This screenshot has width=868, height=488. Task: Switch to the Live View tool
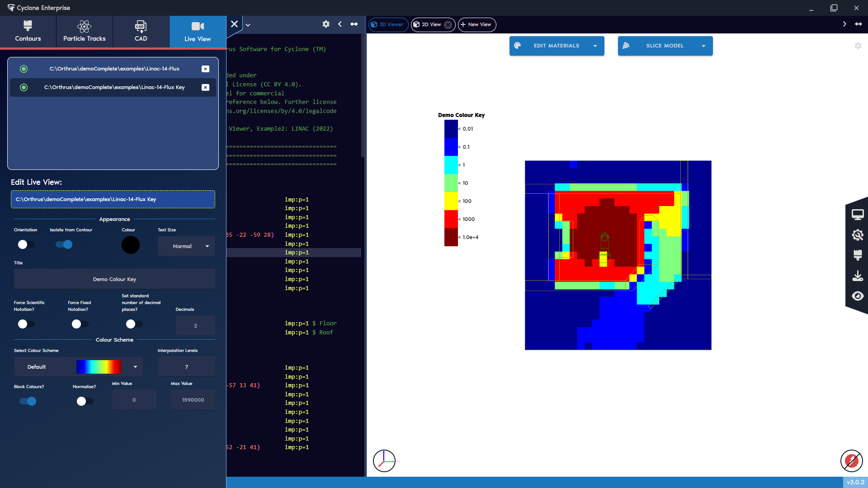coord(197,31)
